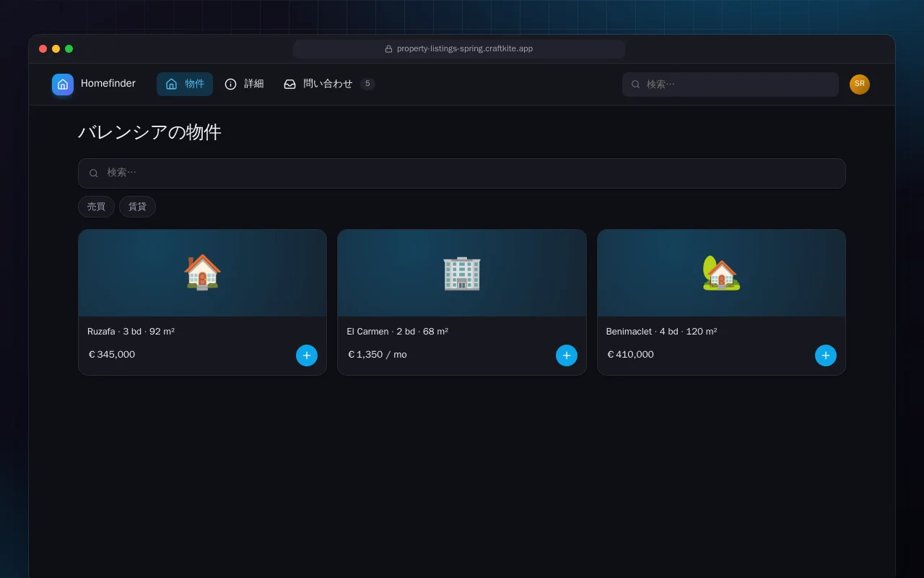Click the €410,000 price
Viewport: 924px width, 578px height.
pos(630,355)
